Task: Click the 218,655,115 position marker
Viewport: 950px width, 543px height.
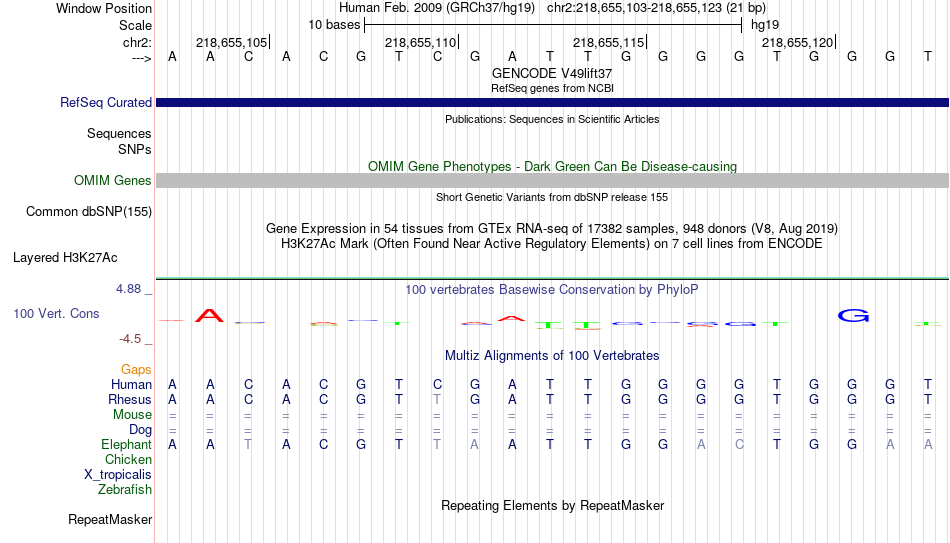Action: [609, 42]
